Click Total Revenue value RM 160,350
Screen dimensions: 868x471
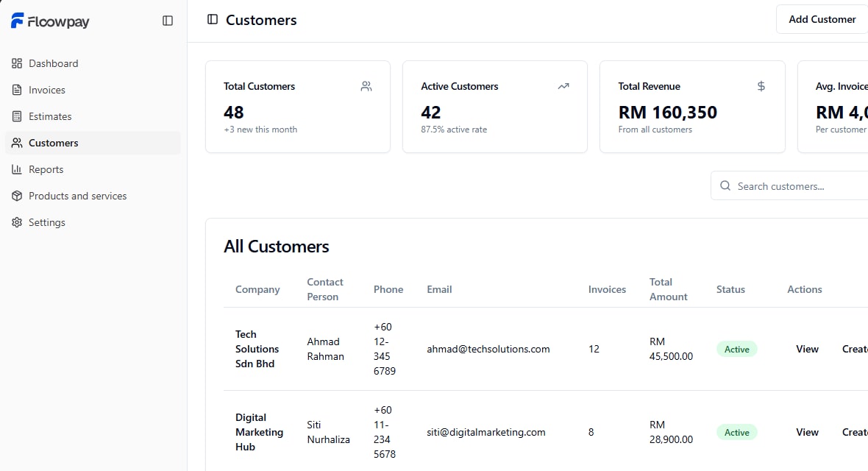(x=668, y=113)
